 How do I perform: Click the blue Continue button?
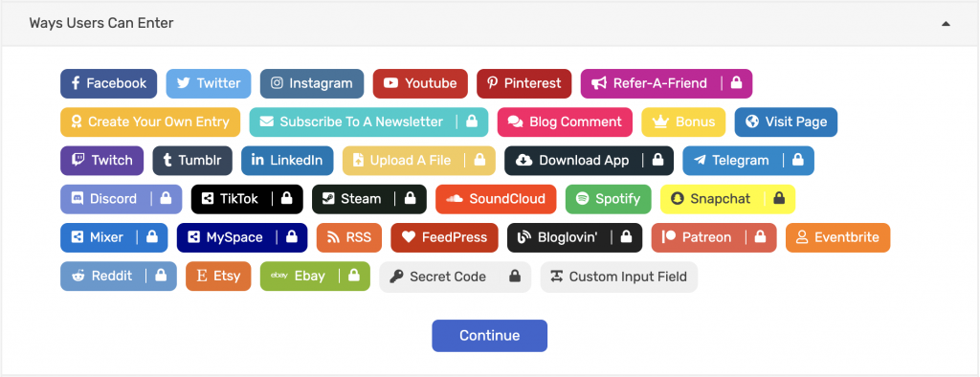(x=489, y=336)
